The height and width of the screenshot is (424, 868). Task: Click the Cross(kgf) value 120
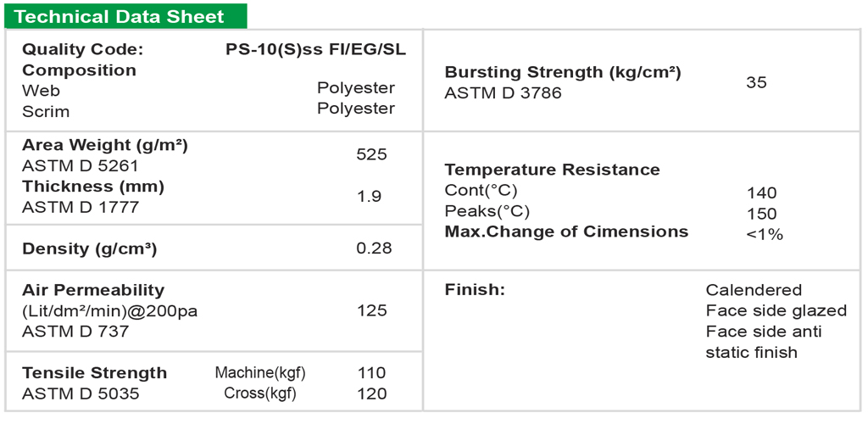(372, 393)
